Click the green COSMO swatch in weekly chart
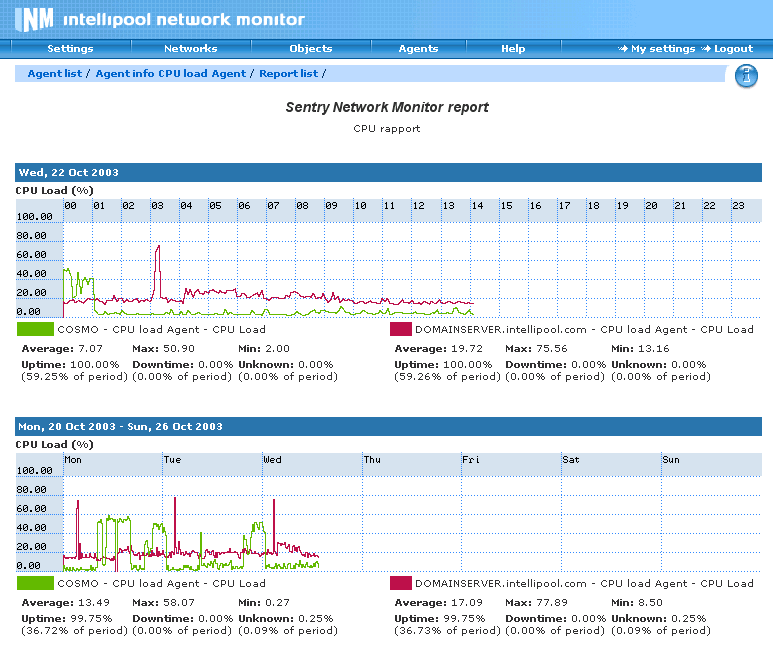773x658 pixels. pos(35,583)
